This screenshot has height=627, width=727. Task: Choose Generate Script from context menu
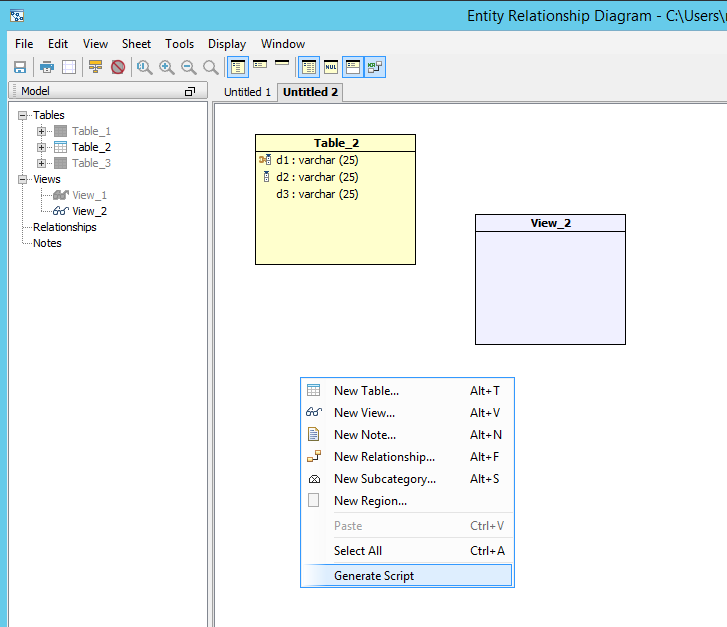pyautogui.click(x=374, y=575)
